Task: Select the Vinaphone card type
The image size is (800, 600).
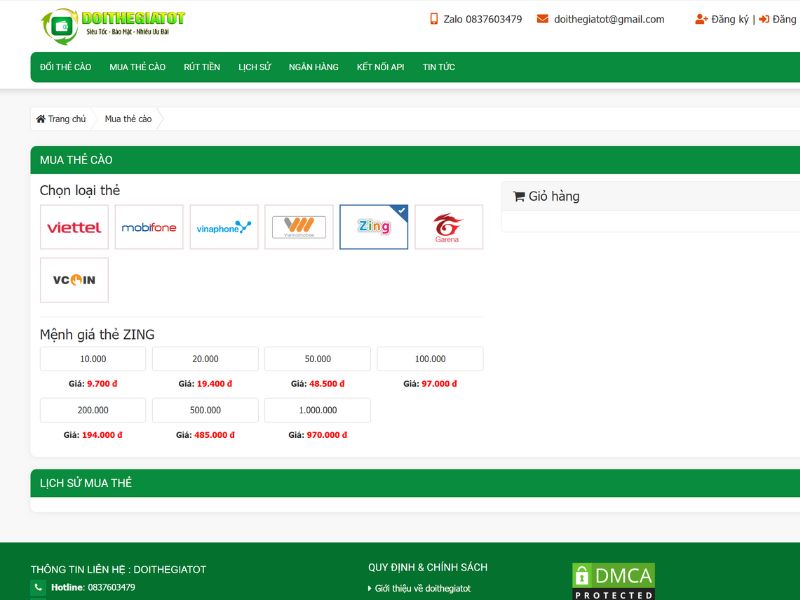Action: 224,227
